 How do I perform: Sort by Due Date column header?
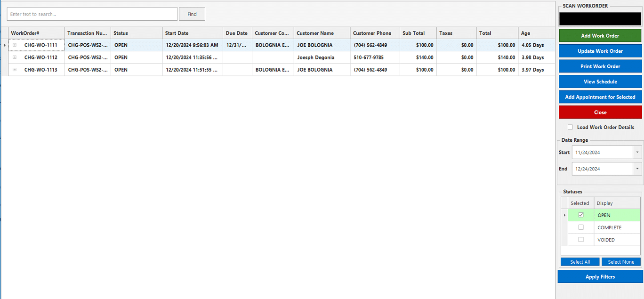tap(237, 33)
